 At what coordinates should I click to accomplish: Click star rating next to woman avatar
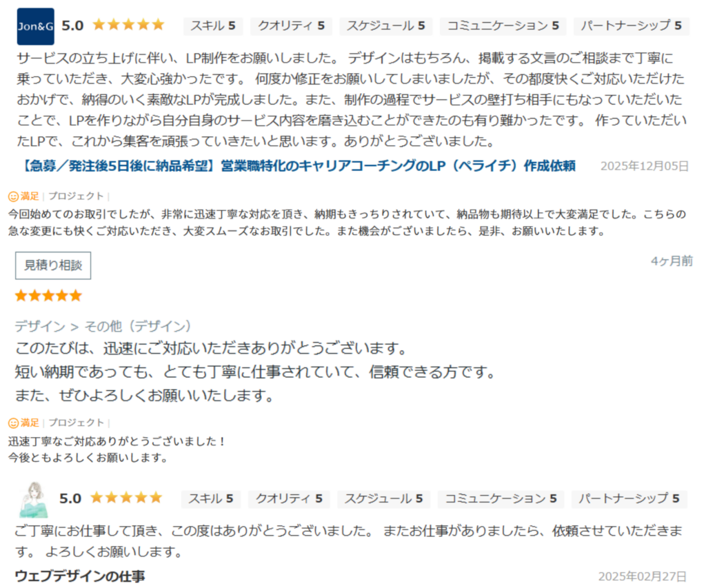(126, 498)
